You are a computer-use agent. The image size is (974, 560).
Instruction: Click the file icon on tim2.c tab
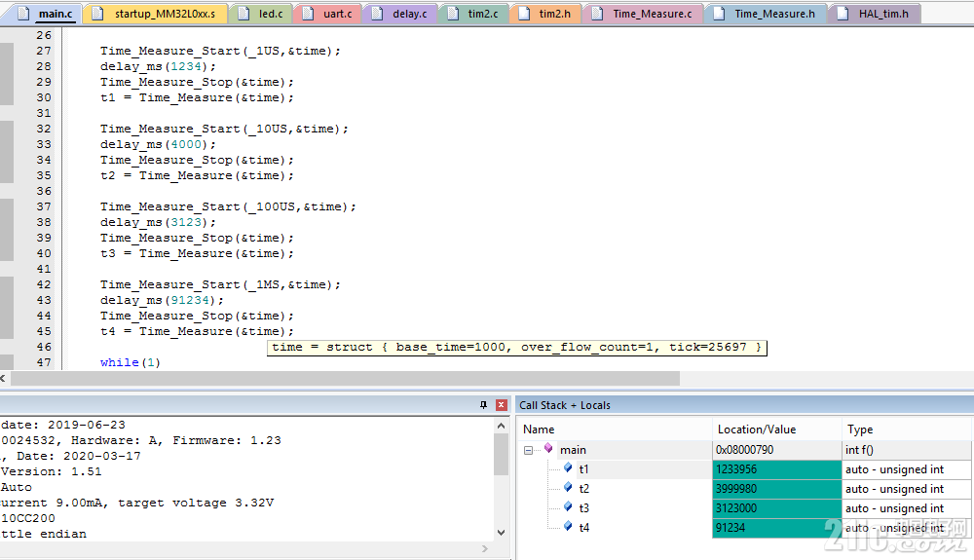coord(453,14)
